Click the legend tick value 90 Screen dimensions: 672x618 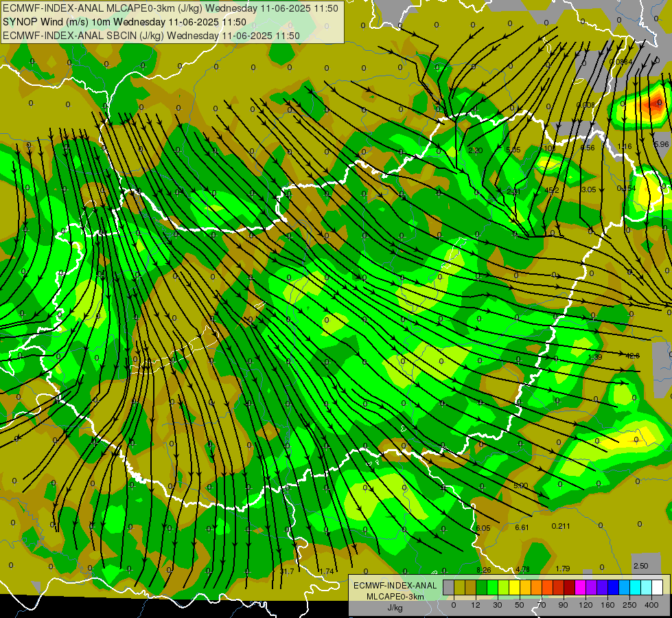tap(563, 605)
